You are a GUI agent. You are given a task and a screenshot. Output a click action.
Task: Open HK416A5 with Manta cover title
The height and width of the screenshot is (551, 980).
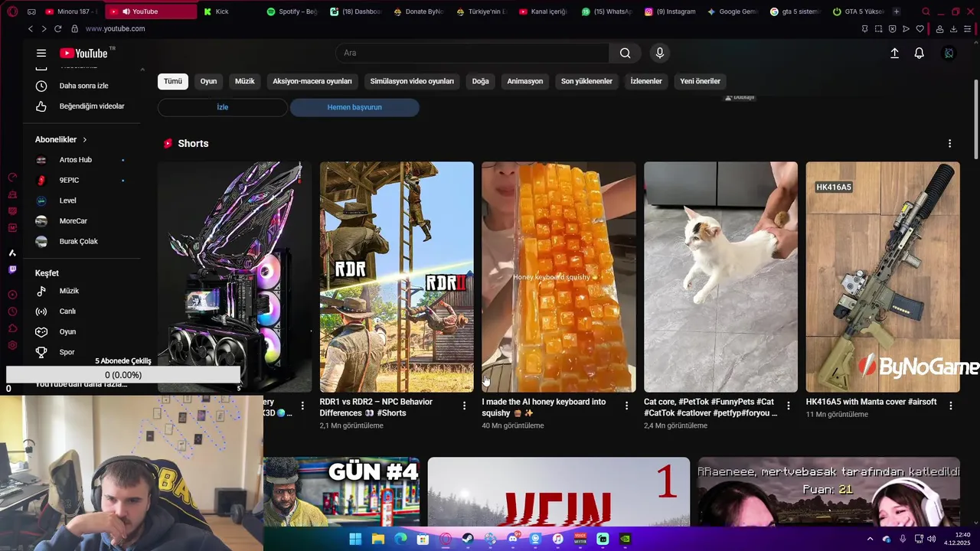tap(871, 402)
